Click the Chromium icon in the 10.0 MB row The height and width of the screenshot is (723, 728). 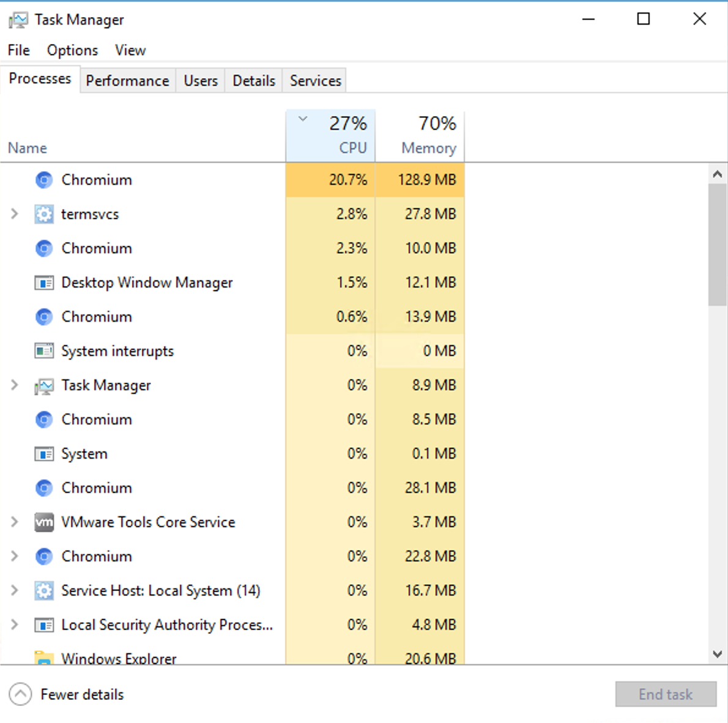pyautogui.click(x=44, y=248)
